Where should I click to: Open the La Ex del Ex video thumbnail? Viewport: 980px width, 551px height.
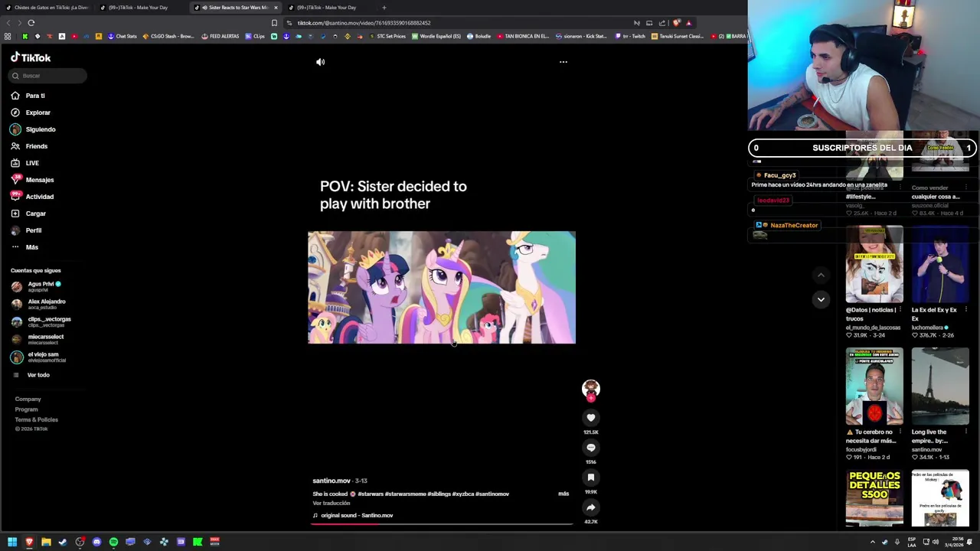pyautogui.click(x=940, y=264)
